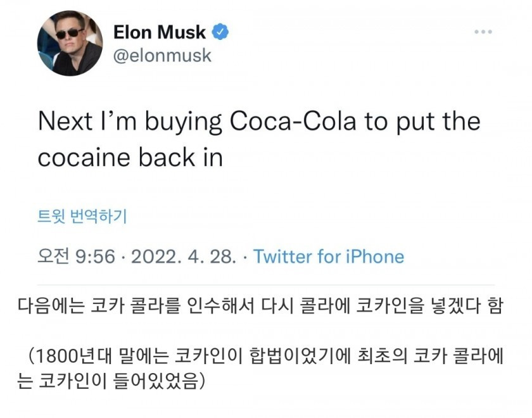
Task: Open the Twitter for iPhone source link
Action: pyautogui.click(x=328, y=256)
